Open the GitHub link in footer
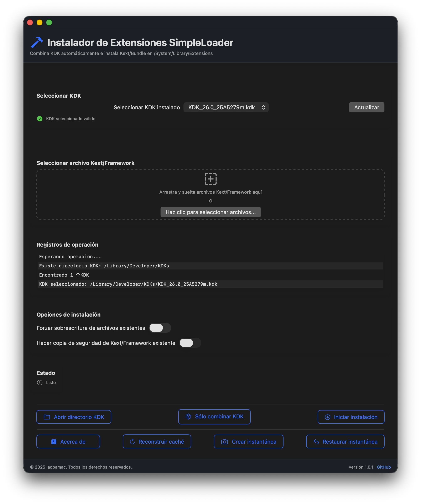Viewport: 421px width, 504px height. 384,467
